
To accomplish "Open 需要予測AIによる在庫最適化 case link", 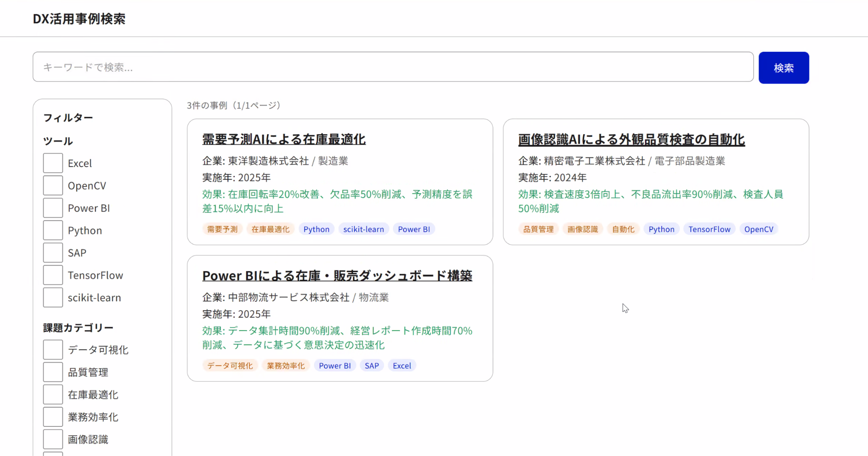I will (284, 139).
